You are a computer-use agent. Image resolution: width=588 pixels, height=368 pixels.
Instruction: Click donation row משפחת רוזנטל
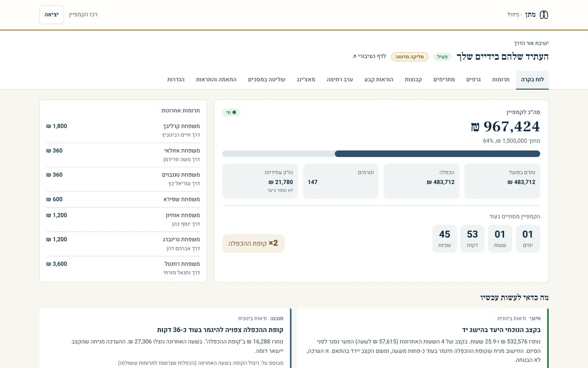click(x=123, y=268)
